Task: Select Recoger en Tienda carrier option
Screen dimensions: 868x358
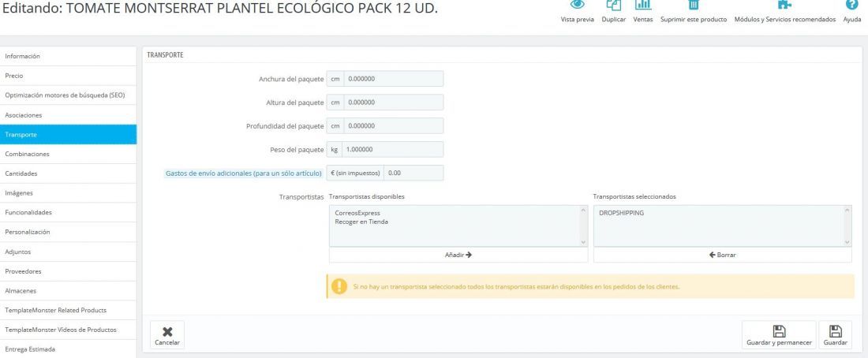Action: click(x=361, y=222)
